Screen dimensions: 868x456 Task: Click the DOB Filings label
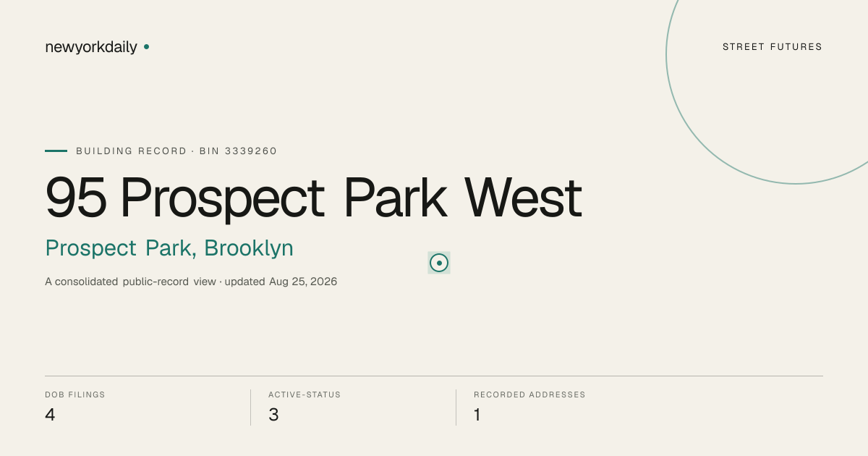coord(75,394)
